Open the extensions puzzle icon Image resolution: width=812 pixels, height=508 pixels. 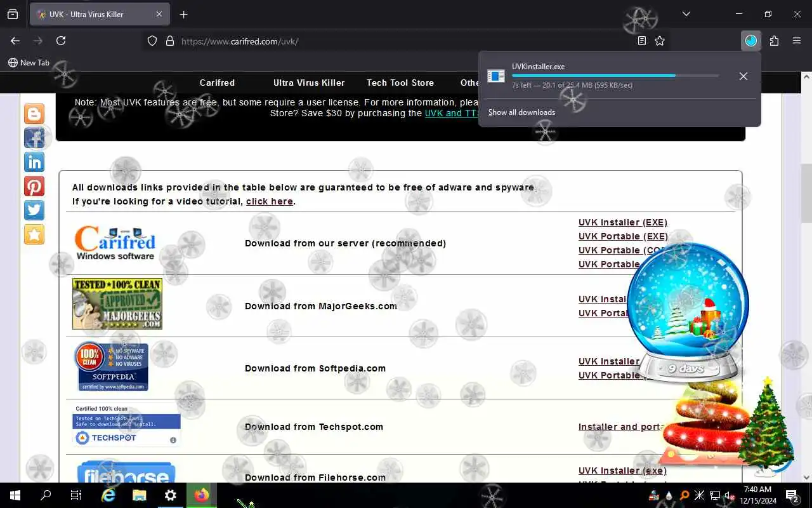774,41
